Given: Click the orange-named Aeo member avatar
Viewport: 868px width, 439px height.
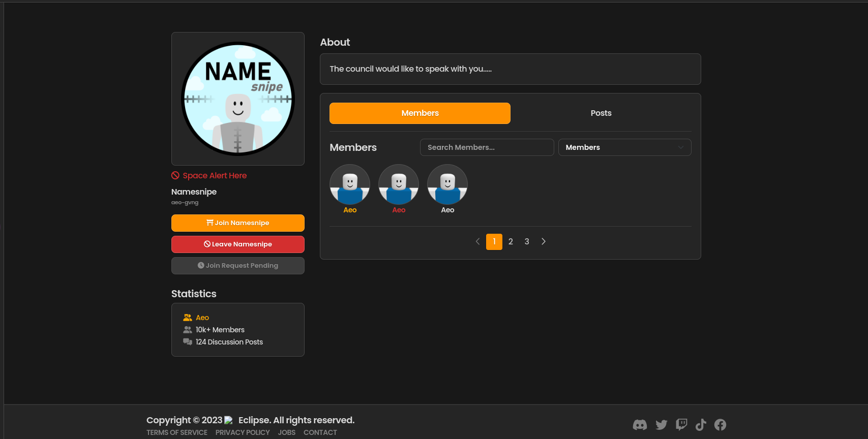Looking at the screenshot, I should [350, 184].
